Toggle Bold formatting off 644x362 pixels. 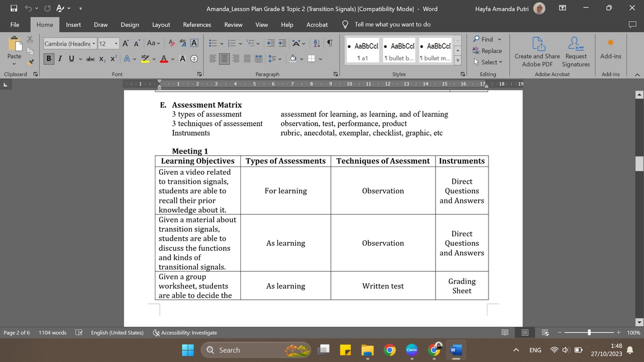(x=49, y=59)
